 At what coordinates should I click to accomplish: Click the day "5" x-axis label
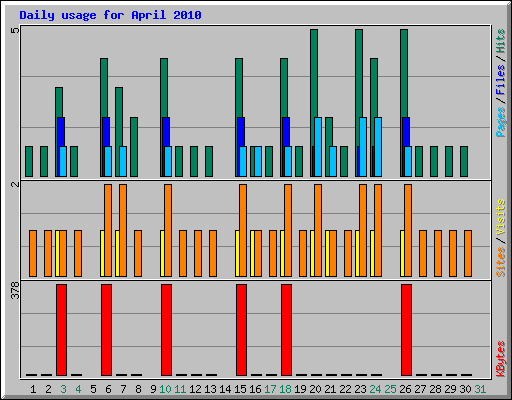[93, 389]
